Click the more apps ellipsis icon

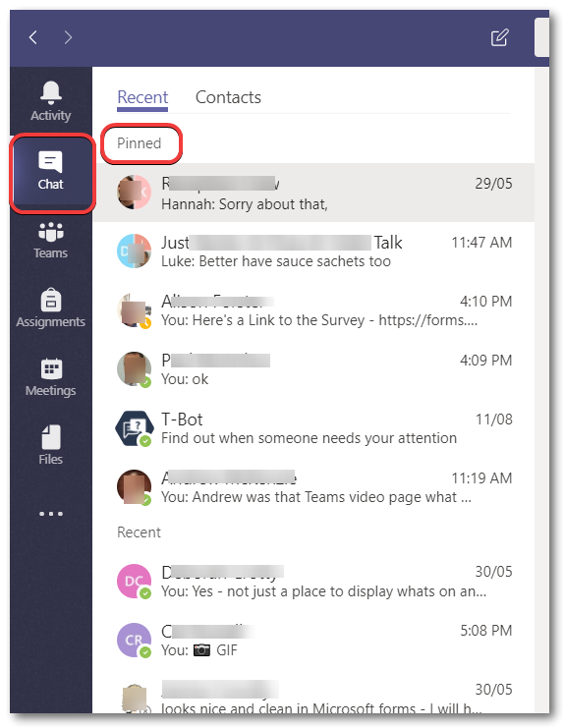[x=50, y=514]
